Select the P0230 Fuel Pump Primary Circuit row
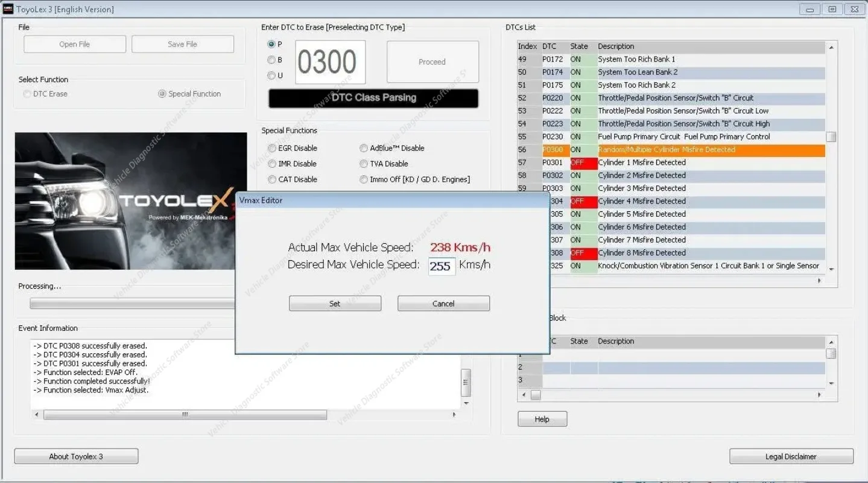The width and height of the screenshot is (868, 483). point(671,136)
